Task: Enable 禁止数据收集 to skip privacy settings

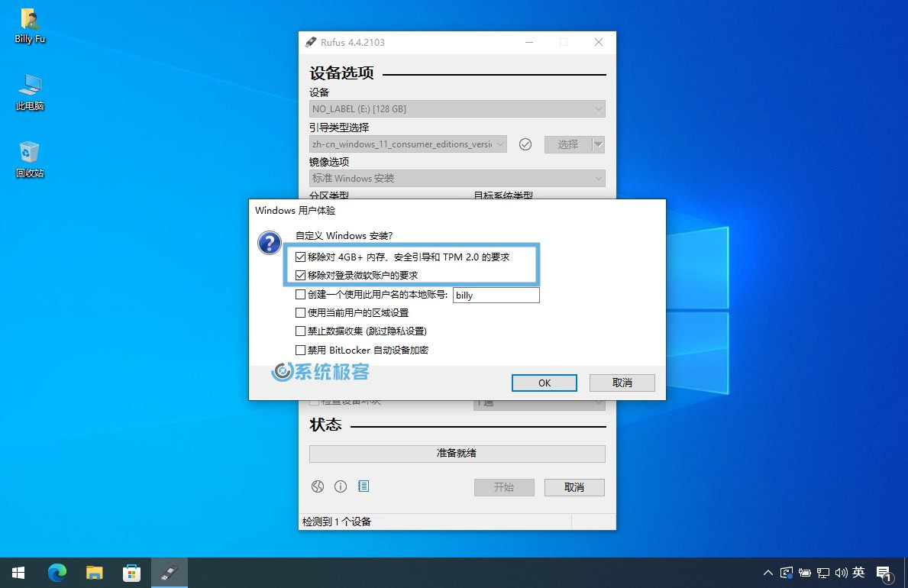Action: click(x=301, y=331)
